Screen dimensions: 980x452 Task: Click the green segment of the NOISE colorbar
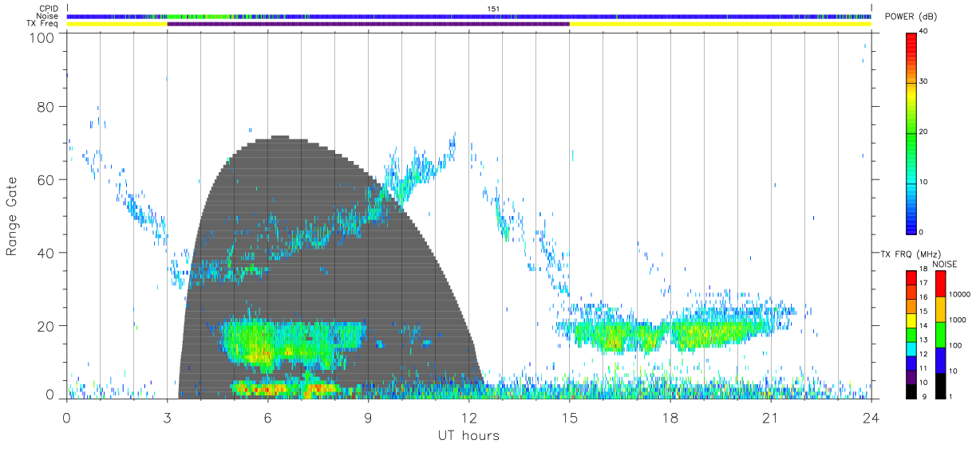(939, 334)
